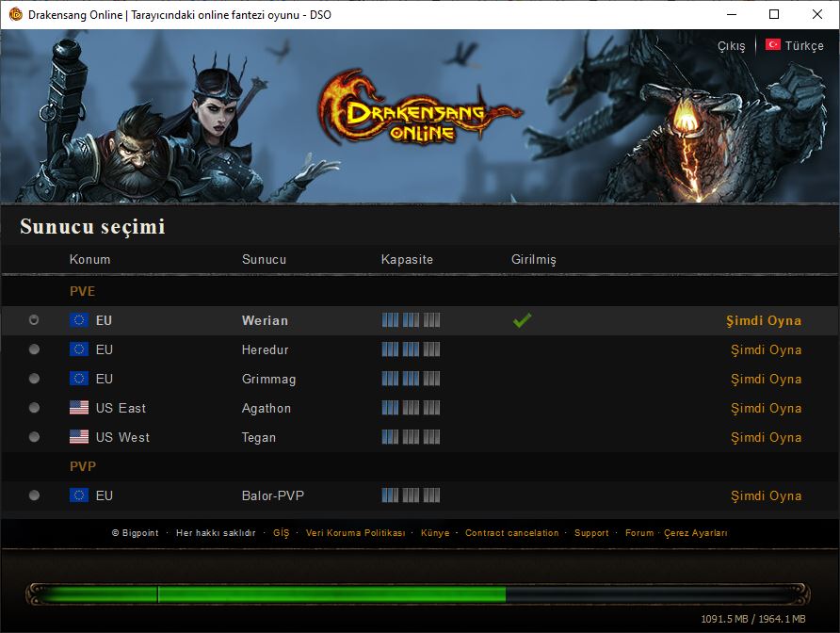Click the EU flag in the Grimmag row
Screen dimensions: 840x633
point(79,379)
